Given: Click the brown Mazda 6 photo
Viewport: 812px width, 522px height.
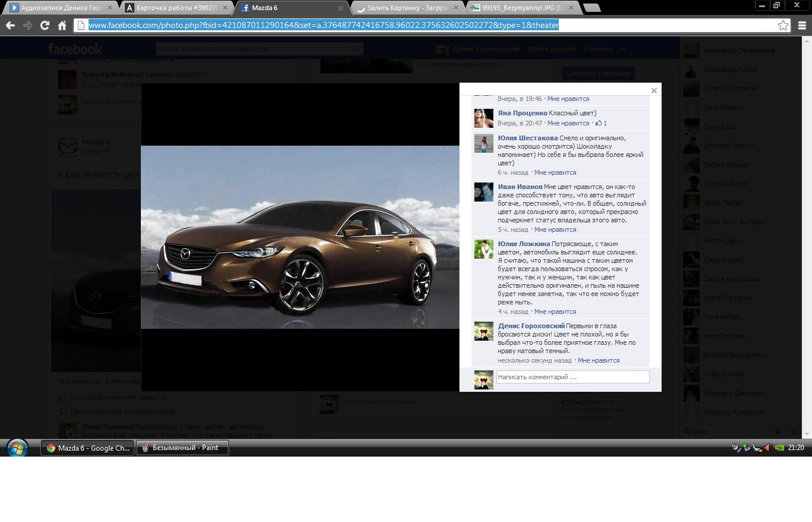Looking at the screenshot, I should point(300,237).
